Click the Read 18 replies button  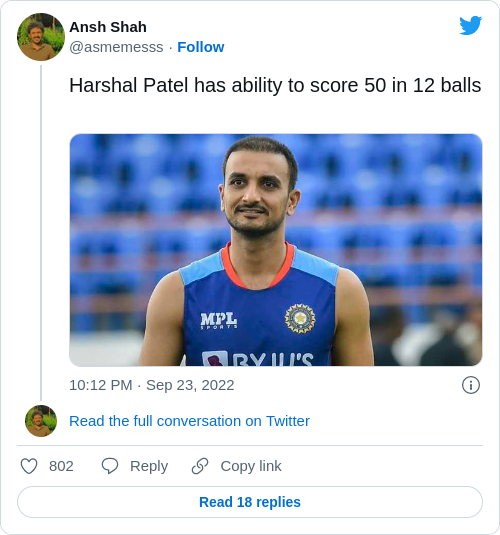(250, 502)
